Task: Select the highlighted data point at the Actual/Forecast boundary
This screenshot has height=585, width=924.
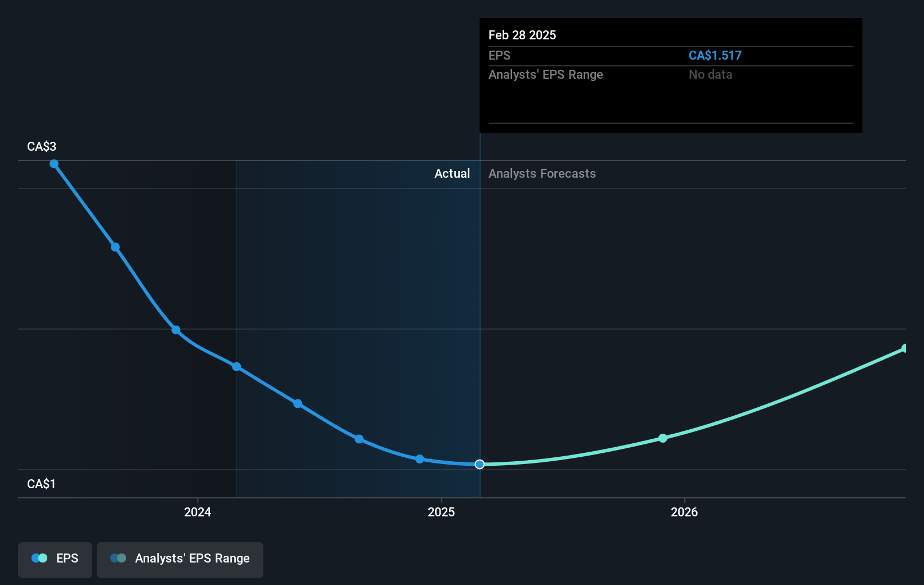Action: pos(479,464)
